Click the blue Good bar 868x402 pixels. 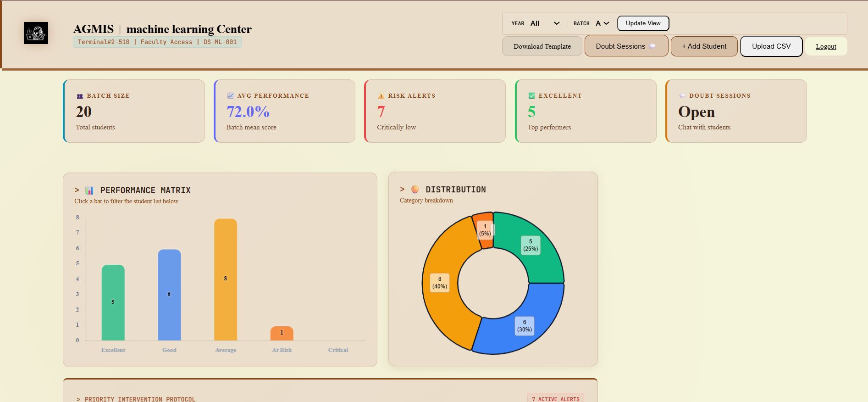coord(169,295)
